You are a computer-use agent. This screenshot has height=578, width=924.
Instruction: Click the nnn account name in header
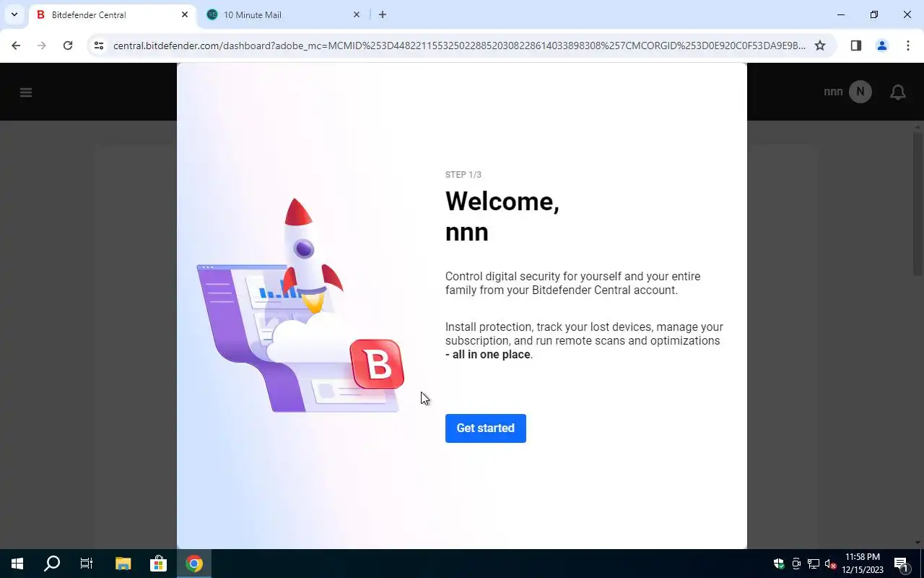pos(833,92)
